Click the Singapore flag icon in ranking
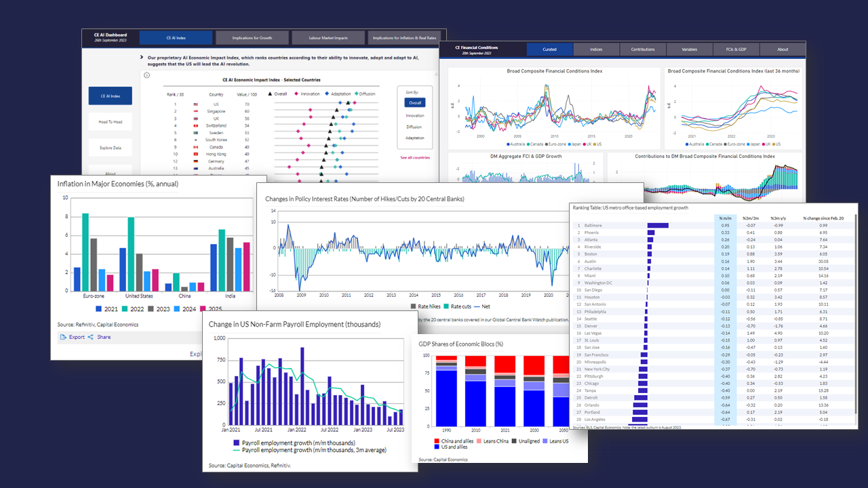 (x=195, y=111)
